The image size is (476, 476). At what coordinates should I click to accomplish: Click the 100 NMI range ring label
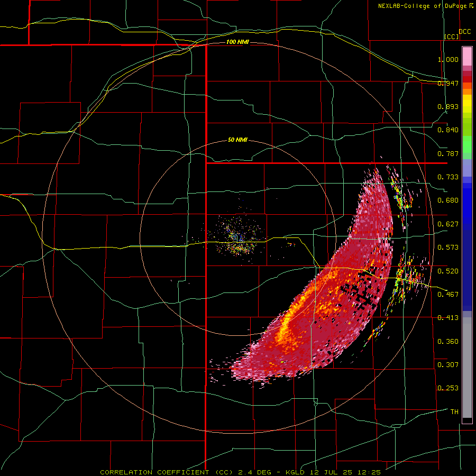tap(237, 42)
